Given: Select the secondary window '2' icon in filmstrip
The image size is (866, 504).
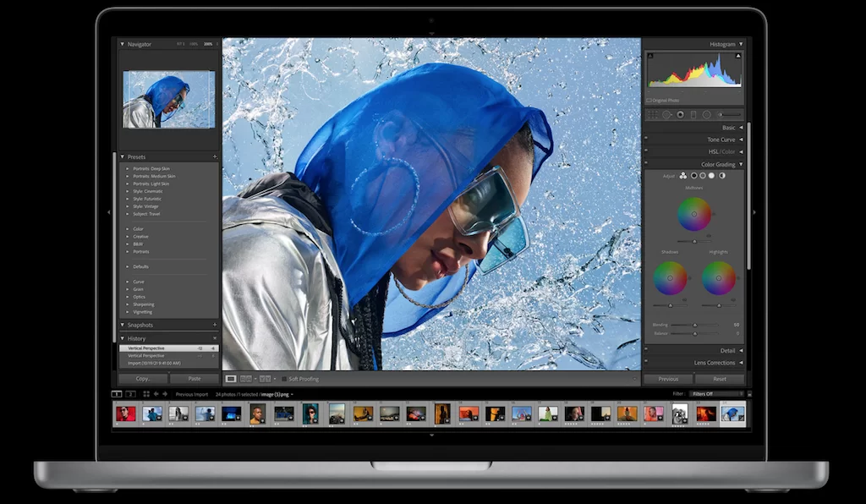Looking at the screenshot, I should point(130,394).
